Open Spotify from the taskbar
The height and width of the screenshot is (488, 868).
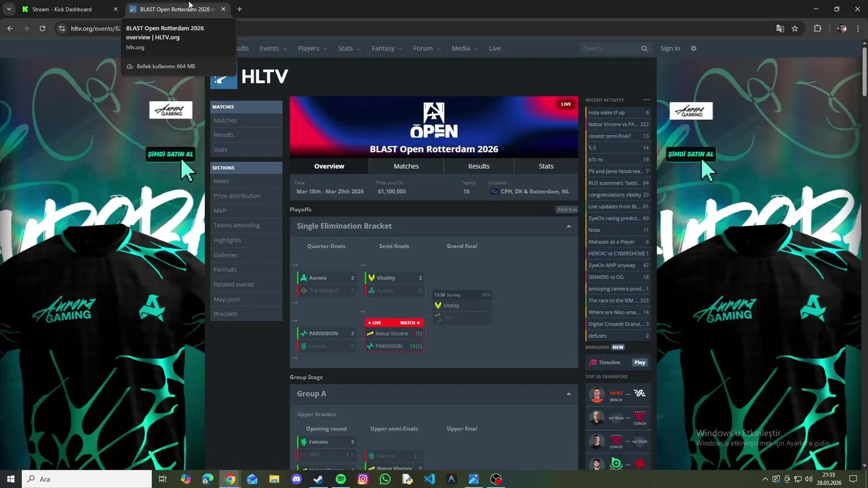pos(340,479)
